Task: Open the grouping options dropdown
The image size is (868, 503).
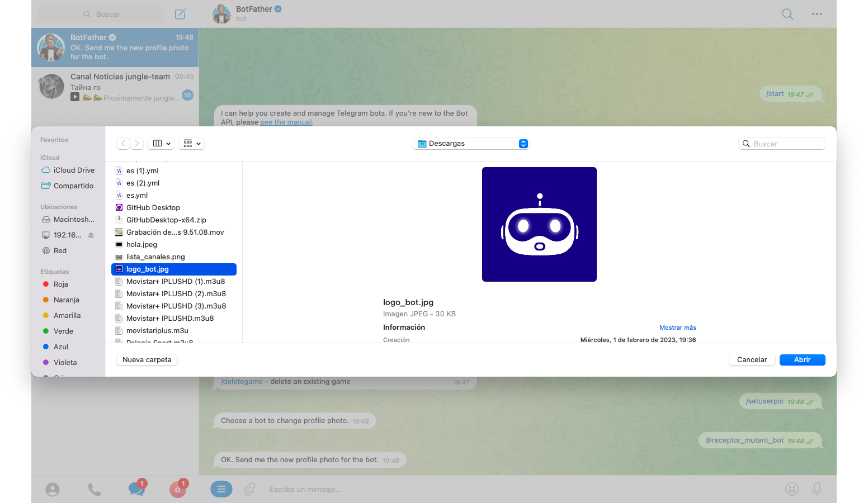Action: (191, 144)
